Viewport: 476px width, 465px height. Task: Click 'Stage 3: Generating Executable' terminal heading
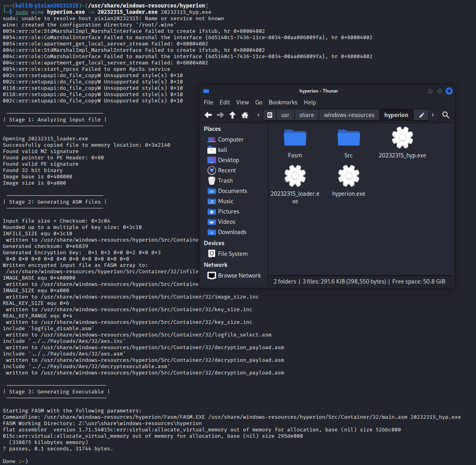coord(56,392)
